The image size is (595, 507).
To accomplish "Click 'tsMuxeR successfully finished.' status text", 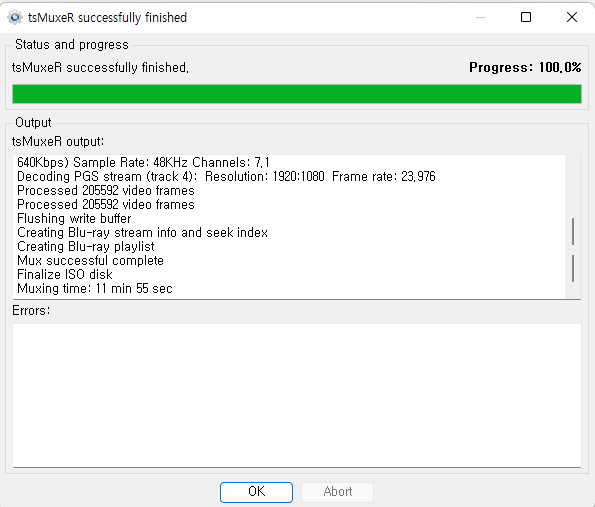I will pyautogui.click(x=100, y=68).
